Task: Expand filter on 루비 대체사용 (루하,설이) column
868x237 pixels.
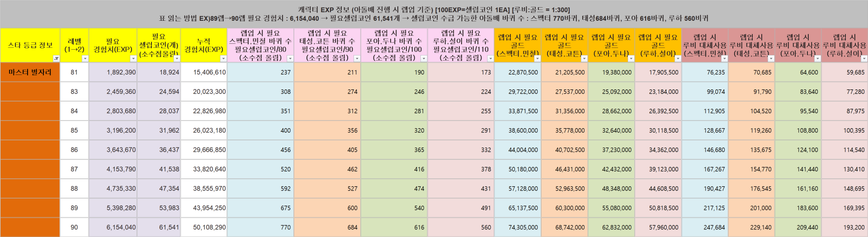Action: point(864,59)
